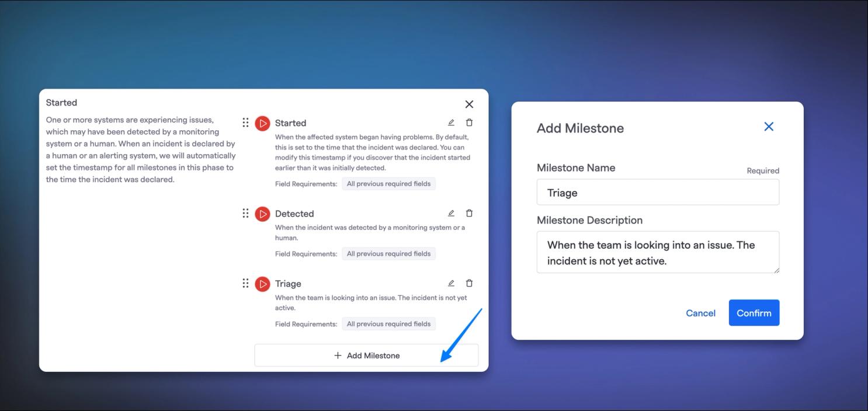Grab the drag handle of Started milestone
This screenshot has height=411, width=868.
(x=245, y=123)
